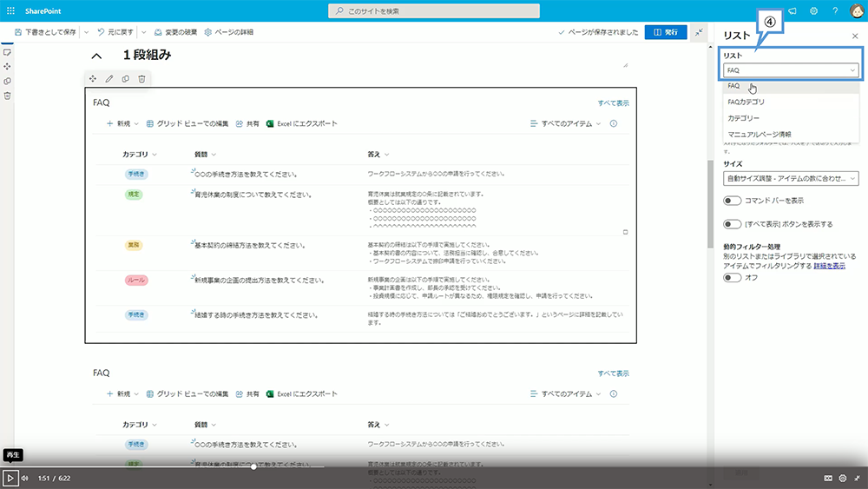The height and width of the screenshot is (489, 868).
Task: Close the リスト properties pane
Action: tap(855, 36)
